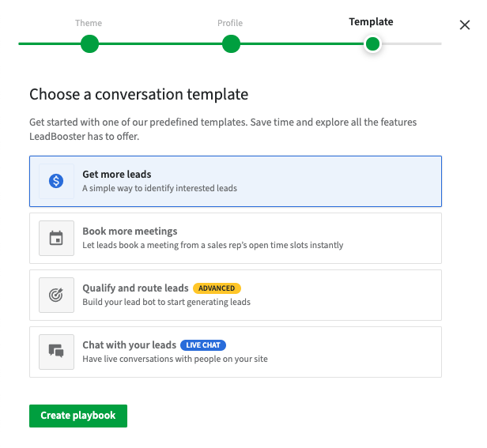The image size is (487, 448).
Task: Click the Template step label
Action: click(x=371, y=22)
